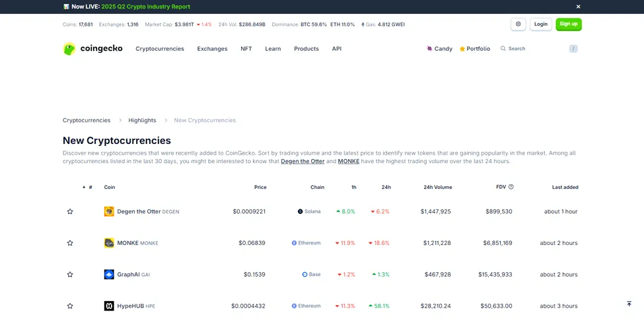
Task: Open the Products nav menu
Action: click(306, 48)
